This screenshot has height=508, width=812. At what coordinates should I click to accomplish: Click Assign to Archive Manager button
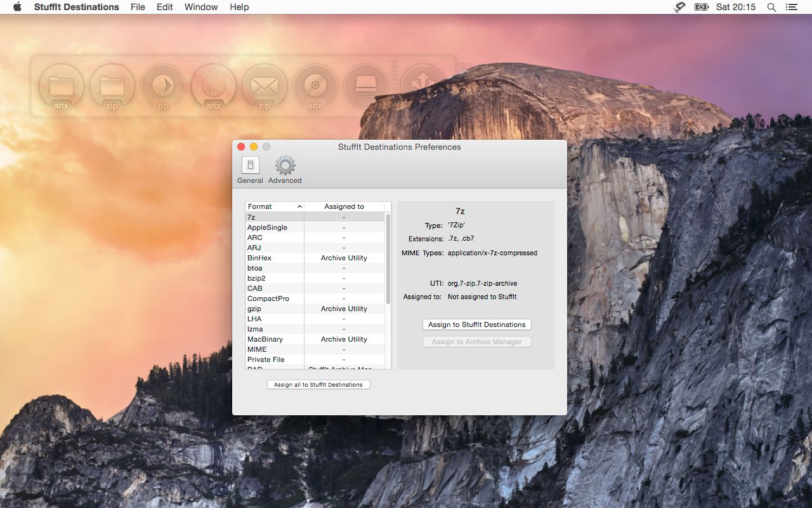[477, 342]
